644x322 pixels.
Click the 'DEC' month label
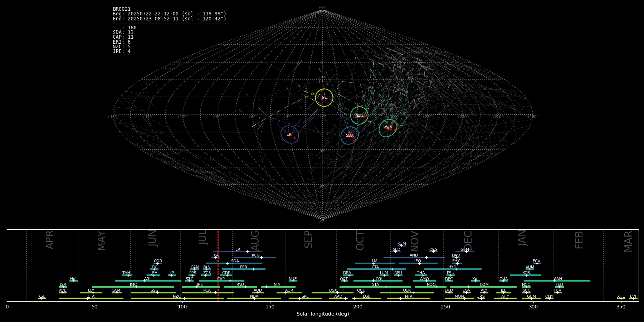pos(468,240)
